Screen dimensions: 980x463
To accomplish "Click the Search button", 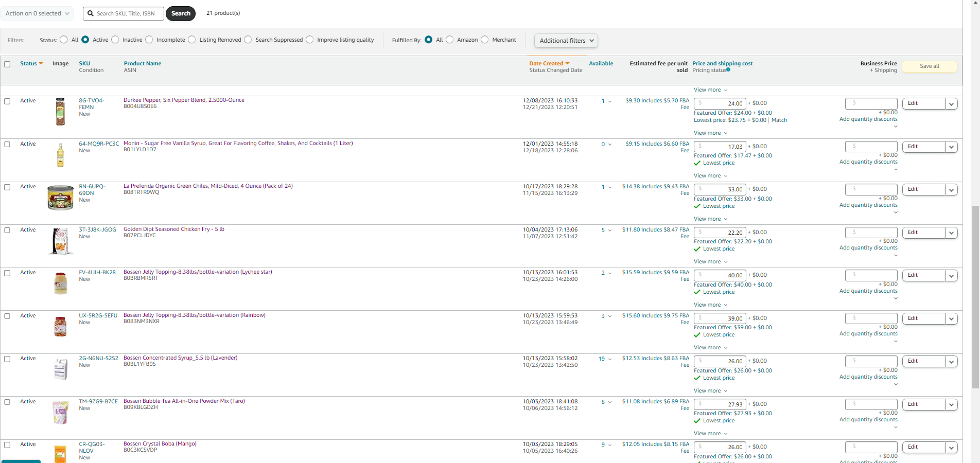I will (181, 13).
